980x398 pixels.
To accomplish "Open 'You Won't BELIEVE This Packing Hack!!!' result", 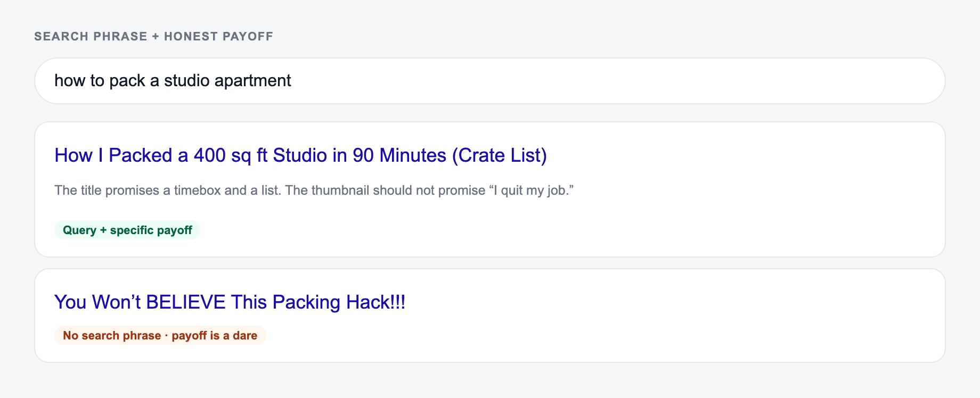I will [x=230, y=302].
